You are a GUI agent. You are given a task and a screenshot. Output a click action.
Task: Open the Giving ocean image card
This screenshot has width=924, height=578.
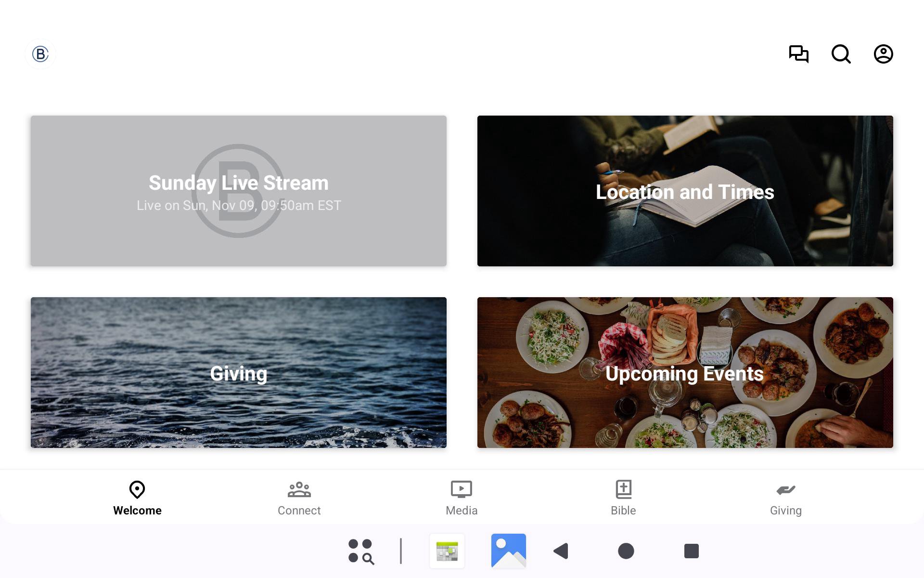[x=239, y=372]
